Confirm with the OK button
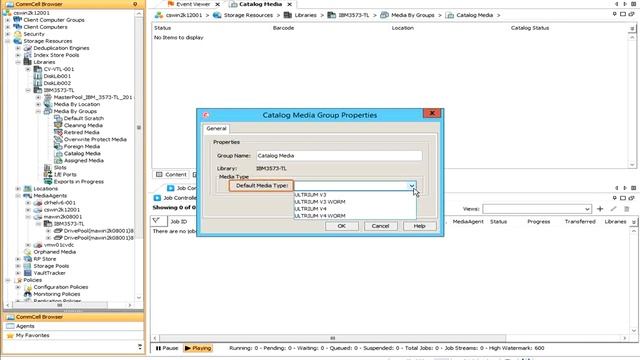The height and width of the screenshot is (360, 640). tap(342, 226)
